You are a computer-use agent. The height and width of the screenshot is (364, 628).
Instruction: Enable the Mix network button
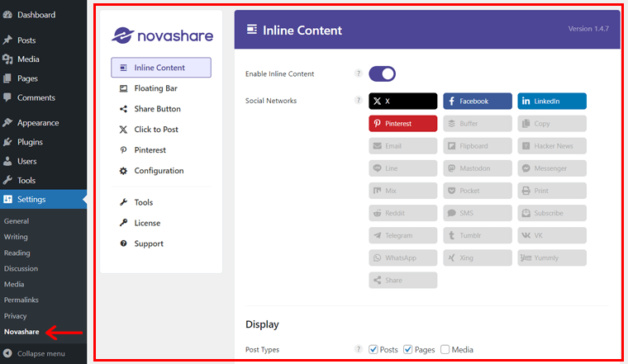click(x=403, y=191)
